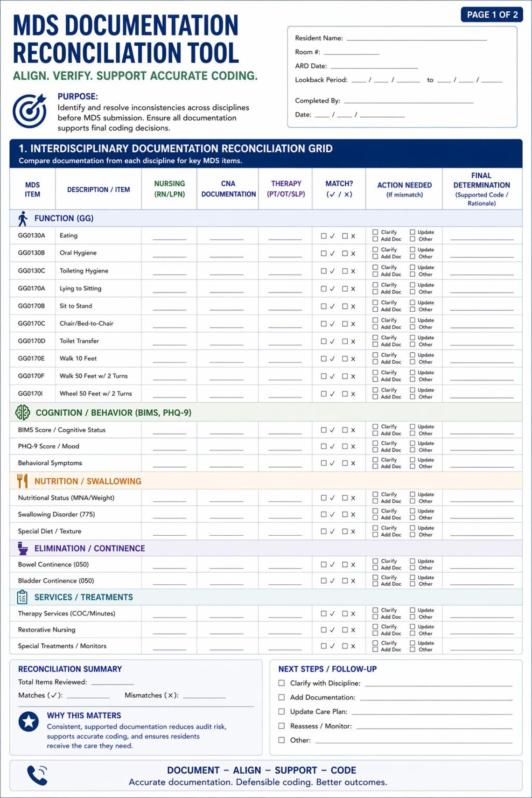
Task: Tick Clarify checkbox in Toileting Hygiene row
Action: (x=375, y=267)
